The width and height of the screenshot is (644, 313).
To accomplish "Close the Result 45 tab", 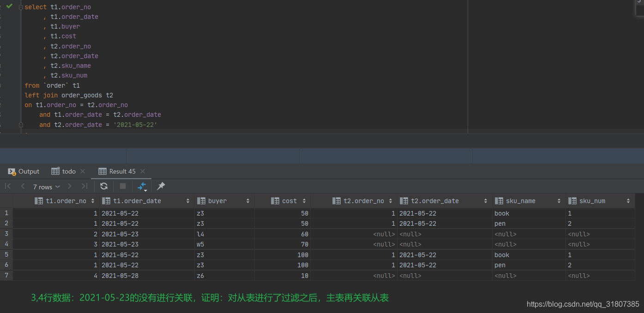I will [142, 171].
